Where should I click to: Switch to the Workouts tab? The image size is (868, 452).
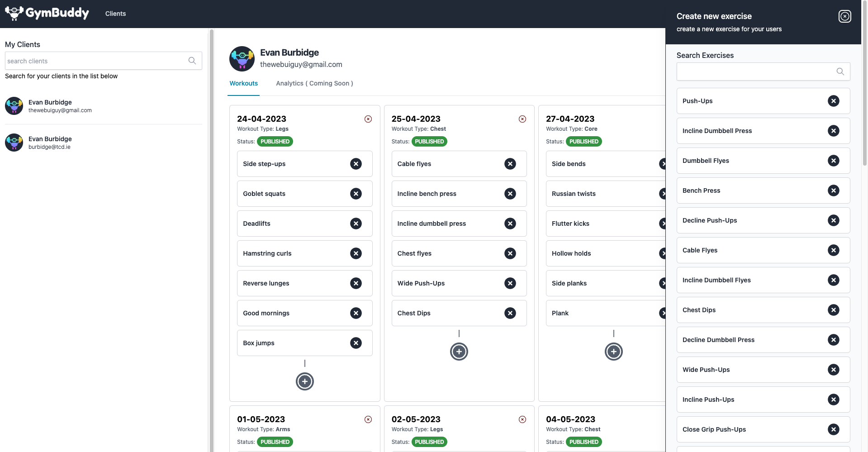coord(243,83)
